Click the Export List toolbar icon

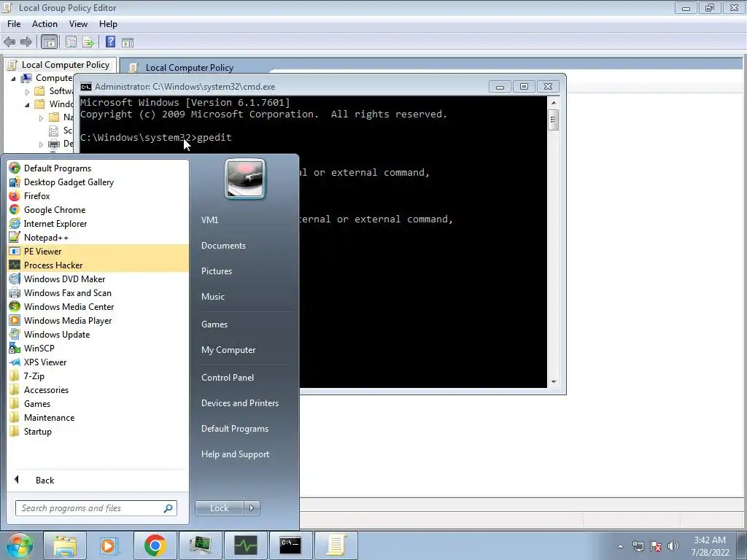(x=88, y=42)
